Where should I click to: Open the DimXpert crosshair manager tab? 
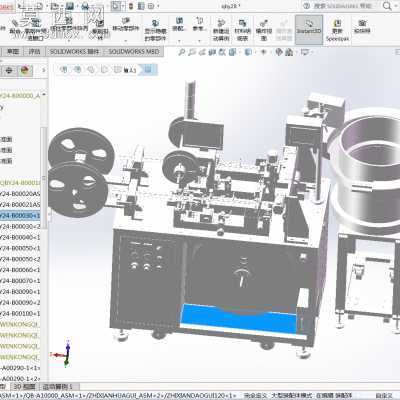tap(9, 70)
